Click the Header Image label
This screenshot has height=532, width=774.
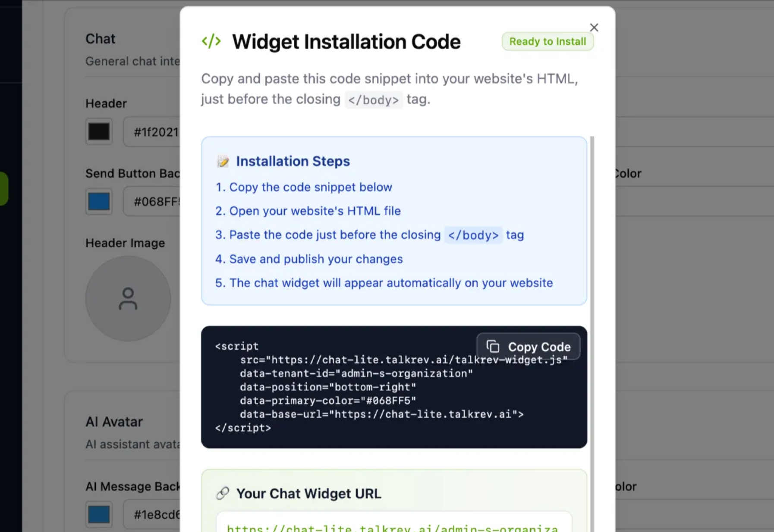pyautogui.click(x=125, y=243)
